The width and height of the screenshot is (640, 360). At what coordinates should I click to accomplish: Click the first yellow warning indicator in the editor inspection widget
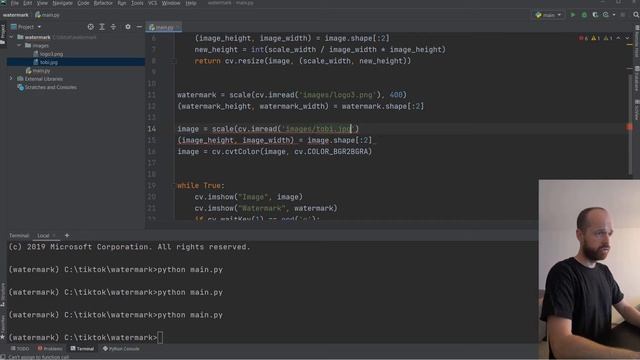point(596,38)
